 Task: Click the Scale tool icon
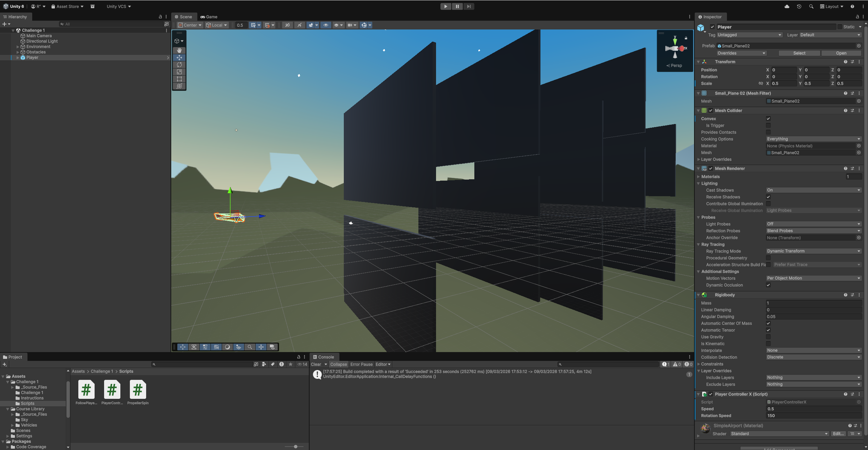[179, 72]
